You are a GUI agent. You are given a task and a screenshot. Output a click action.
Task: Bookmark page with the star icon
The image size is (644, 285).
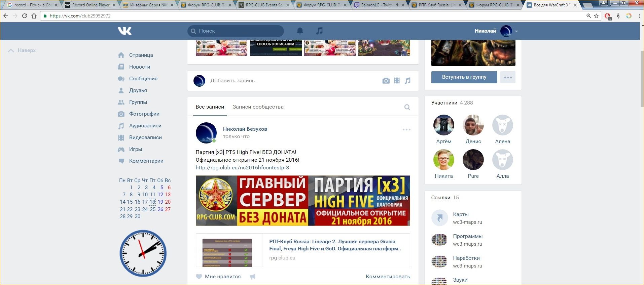pyautogui.click(x=596, y=16)
